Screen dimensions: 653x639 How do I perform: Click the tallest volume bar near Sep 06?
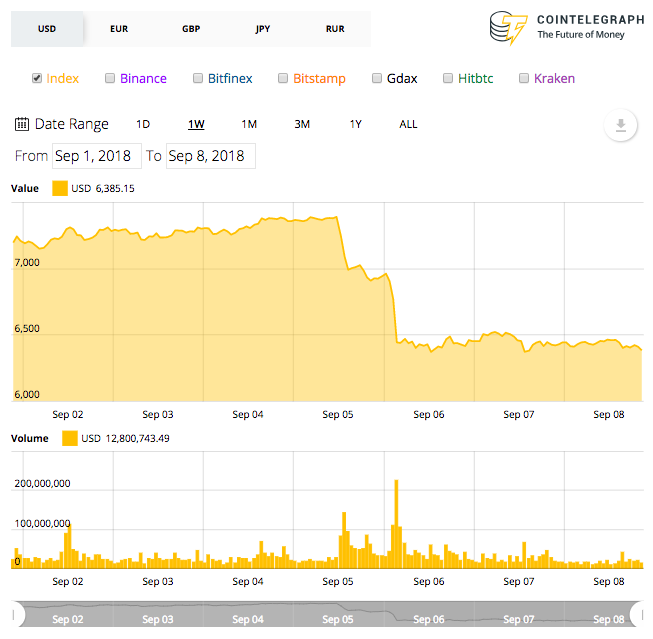tap(396, 524)
